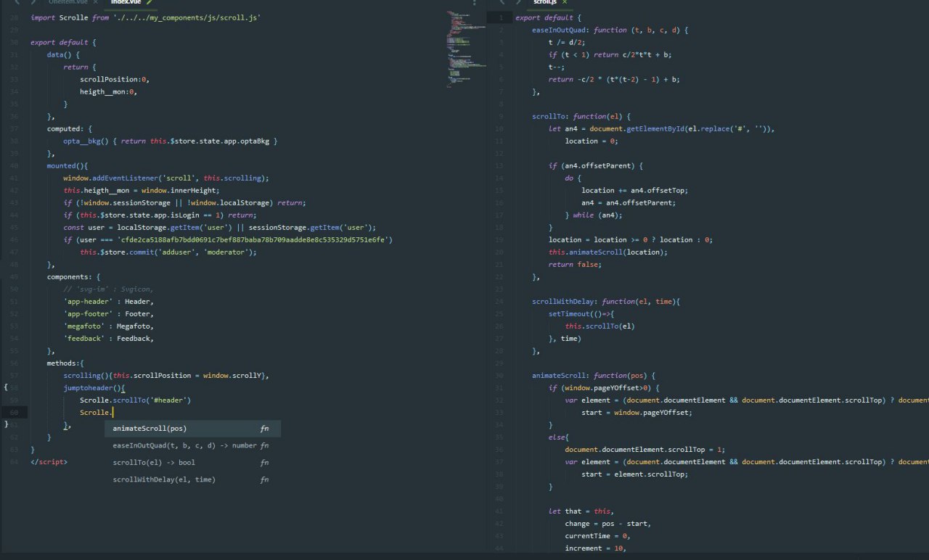Click the 'currentTime = 0,' line

point(598,535)
